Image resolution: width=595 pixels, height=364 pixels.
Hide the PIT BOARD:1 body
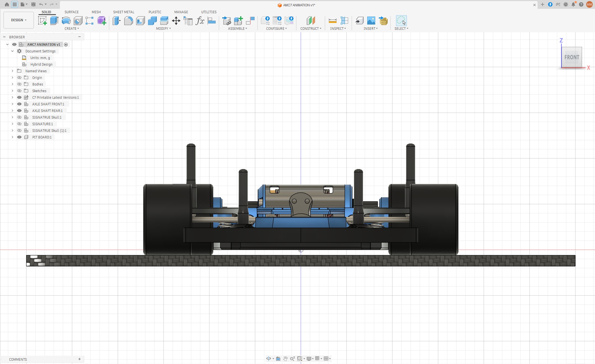pyautogui.click(x=19, y=137)
